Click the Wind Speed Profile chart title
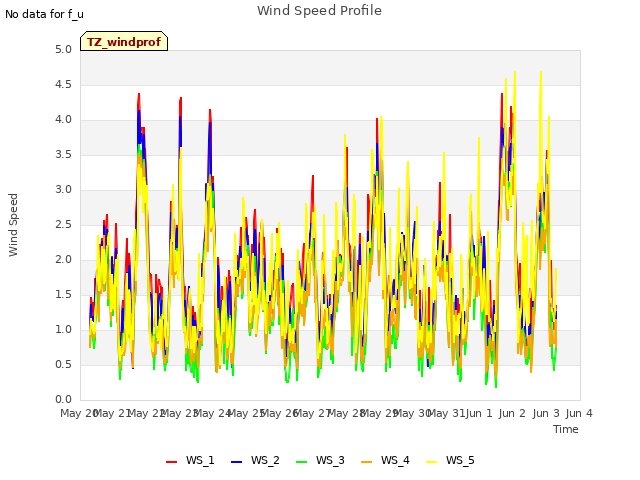Screen dimensions: 640x480 319,11
